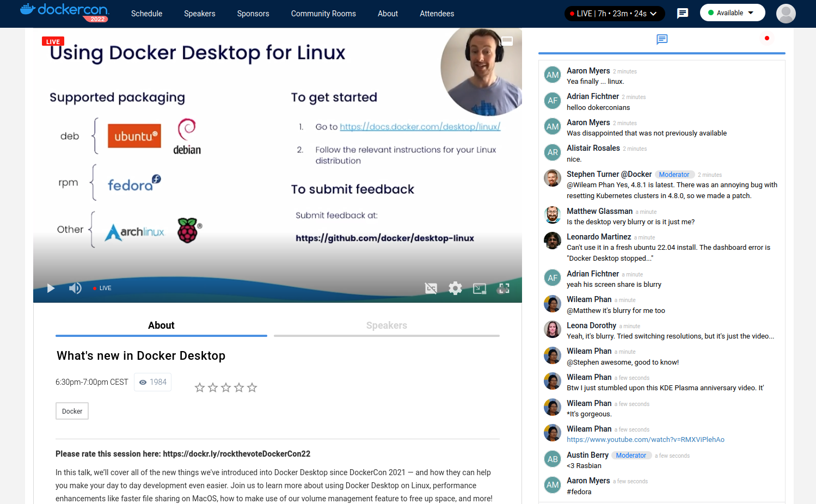Open the video settings gear

click(455, 288)
